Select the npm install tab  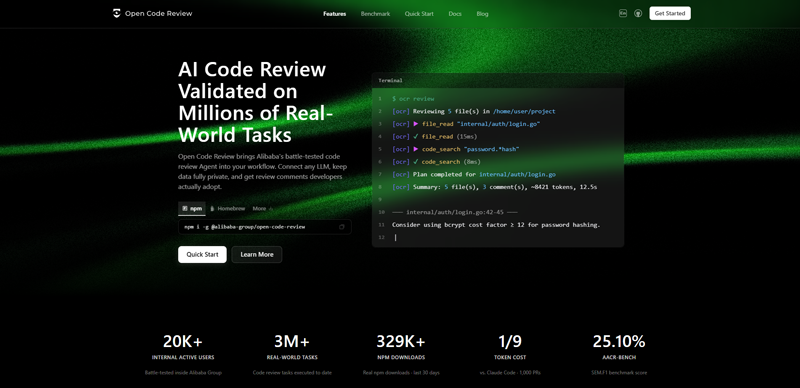pos(192,208)
